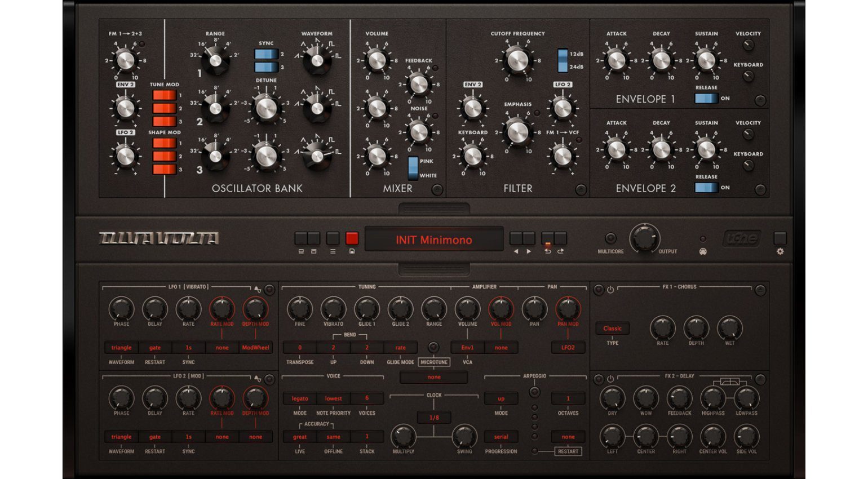Toggle the FX 1 Chorus power button

(610, 290)
